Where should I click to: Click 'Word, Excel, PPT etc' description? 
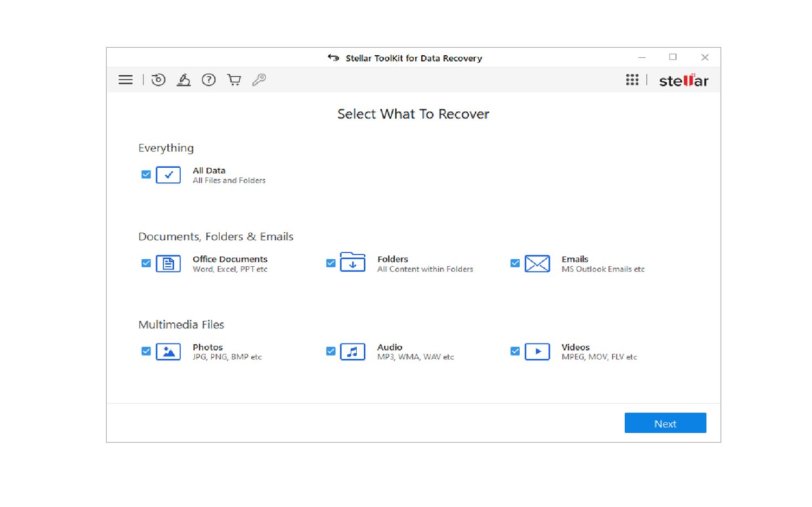[230, 269]
